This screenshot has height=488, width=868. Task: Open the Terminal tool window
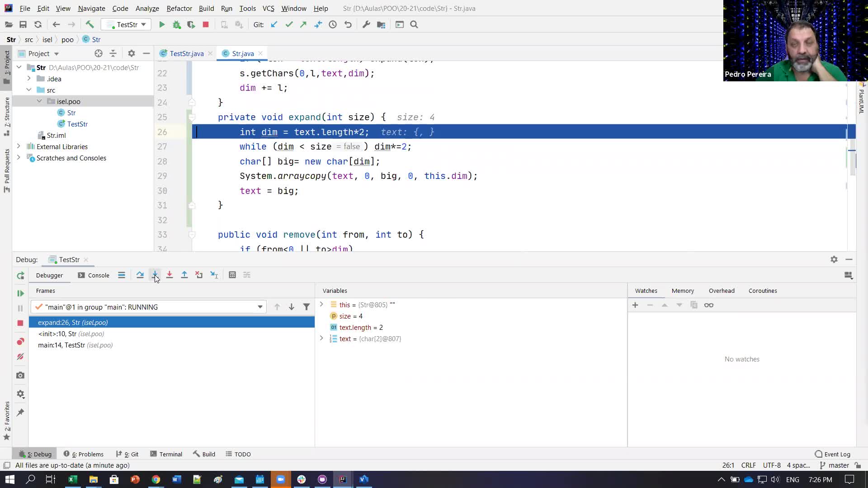point(166,454)
